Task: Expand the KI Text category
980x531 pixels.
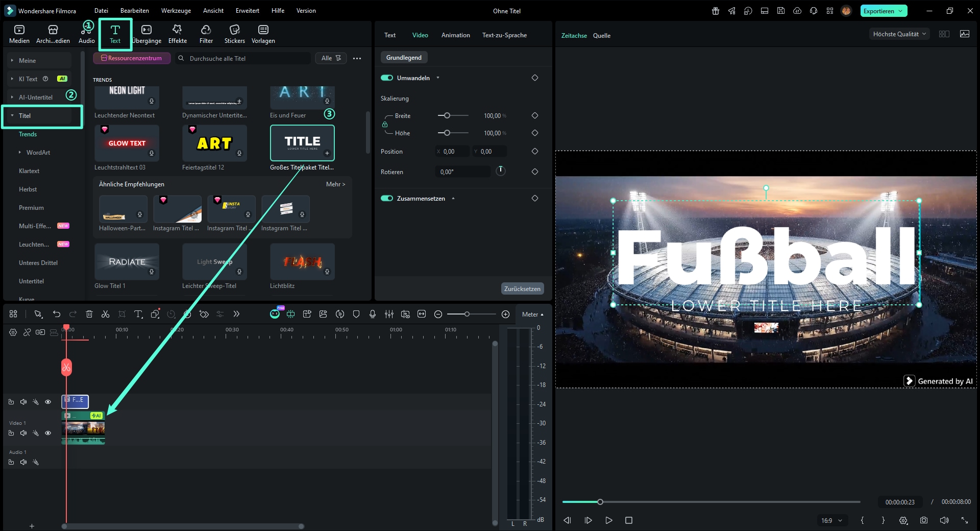Action: (x=12, y=79)
